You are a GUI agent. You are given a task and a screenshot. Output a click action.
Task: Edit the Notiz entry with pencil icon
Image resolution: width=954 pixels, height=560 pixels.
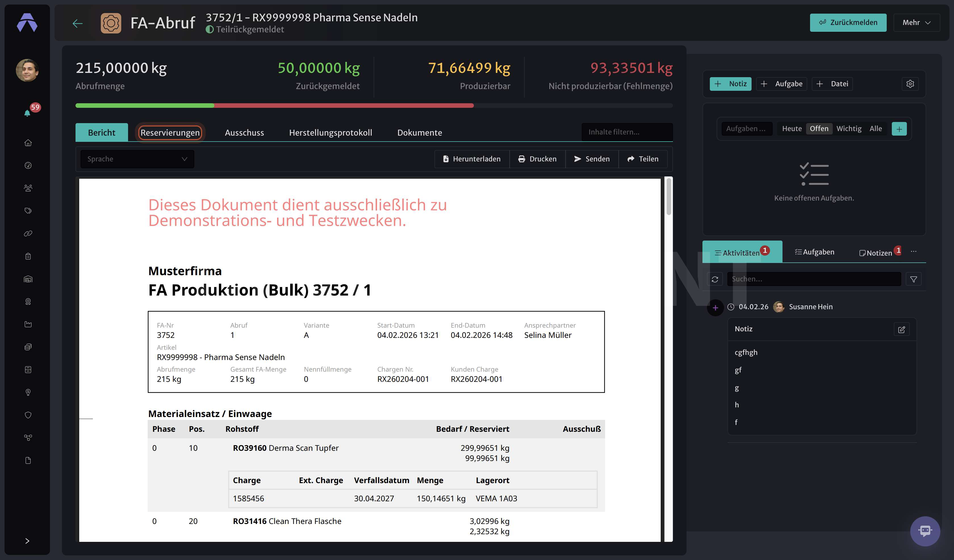click(901, 329)
